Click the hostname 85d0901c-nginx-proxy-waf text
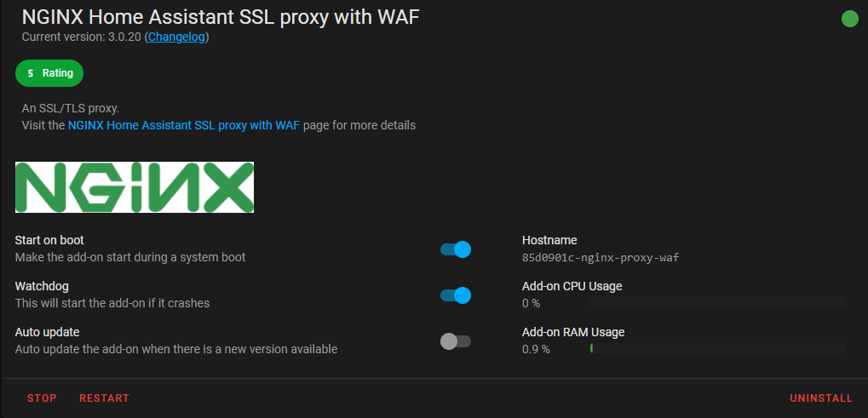 point(601,257)
